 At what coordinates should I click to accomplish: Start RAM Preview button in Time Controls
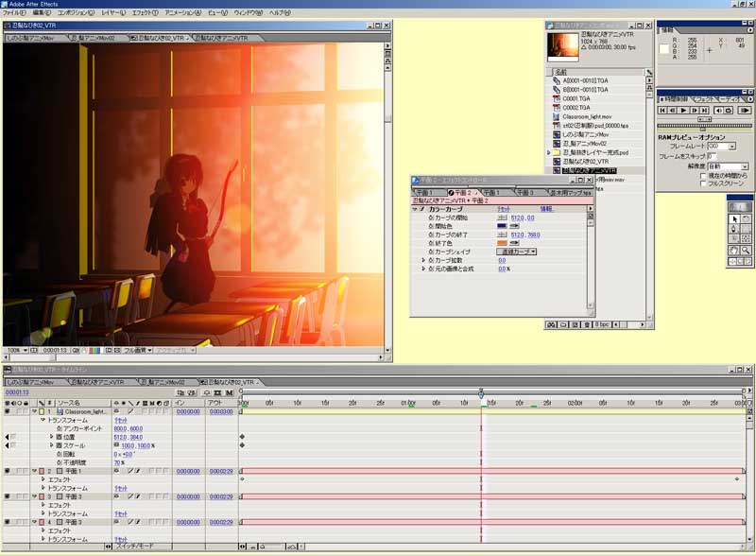pyautogui.click(x=745, y=111)
